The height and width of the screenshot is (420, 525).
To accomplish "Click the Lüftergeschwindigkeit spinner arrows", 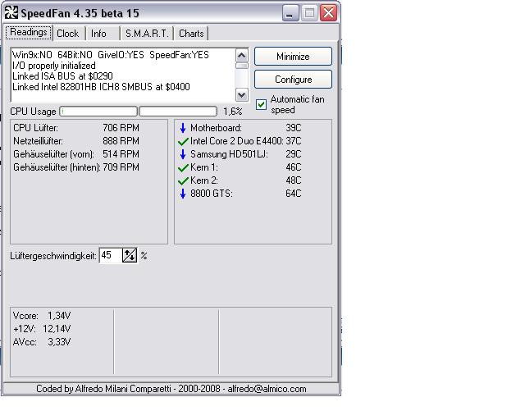I will click(x=130, y=256).
